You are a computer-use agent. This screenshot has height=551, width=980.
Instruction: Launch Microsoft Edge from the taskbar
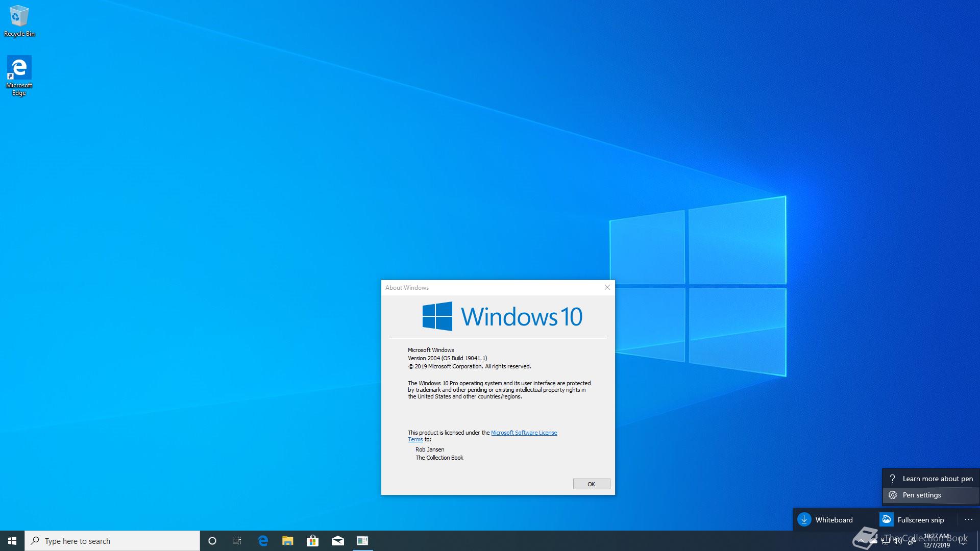coord(263,541)
